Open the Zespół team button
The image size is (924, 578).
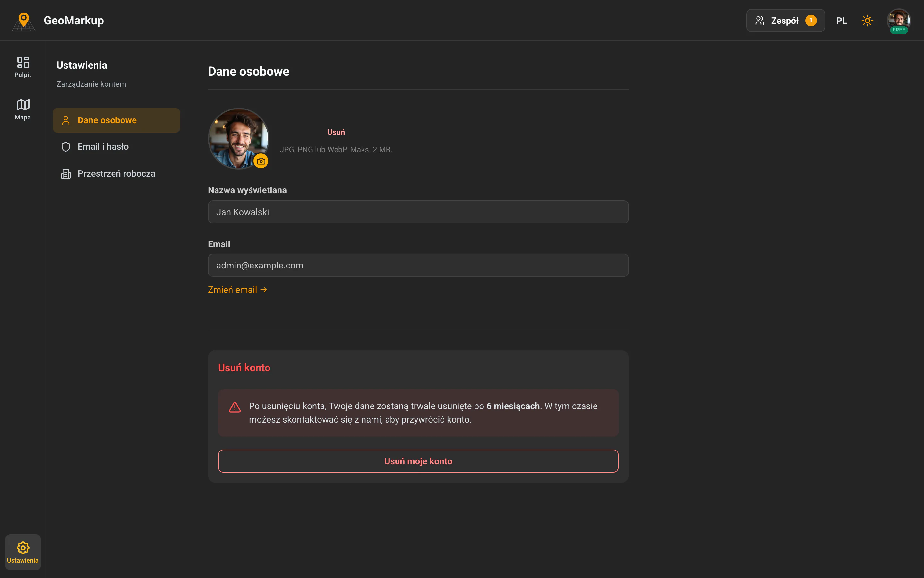pos(785,21)
